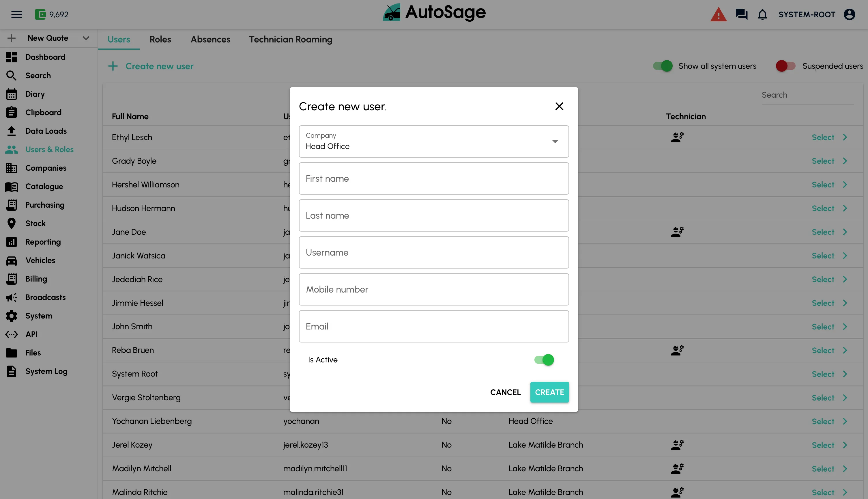Click the Clipboard sidebar icon
The height and width of the screenshot is (499, 868).
click(x=11, y=112)
